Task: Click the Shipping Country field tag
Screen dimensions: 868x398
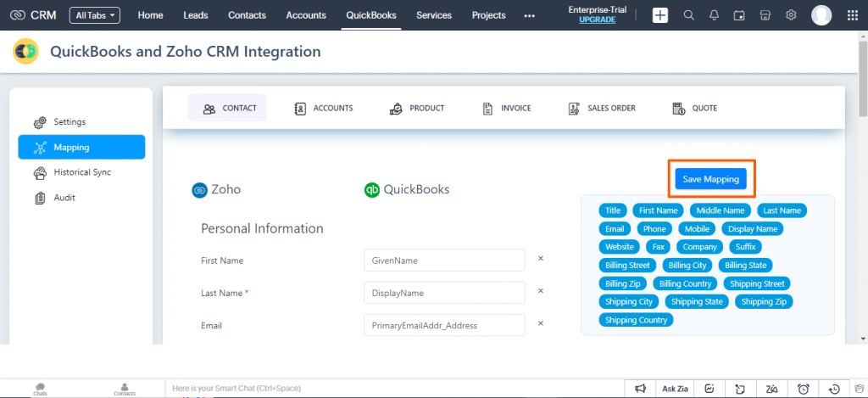Action: click(636, 321)
